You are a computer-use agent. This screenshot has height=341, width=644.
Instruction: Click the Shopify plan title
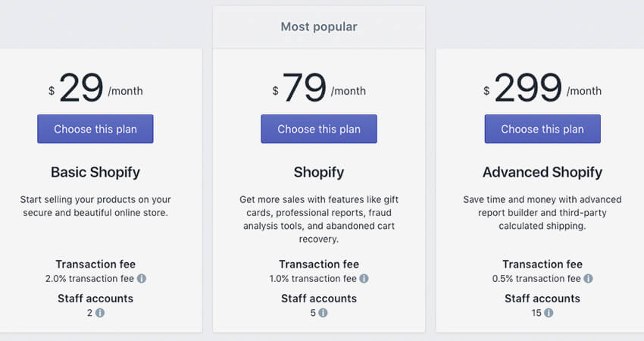pyautogui.click(x=319, y=172)
